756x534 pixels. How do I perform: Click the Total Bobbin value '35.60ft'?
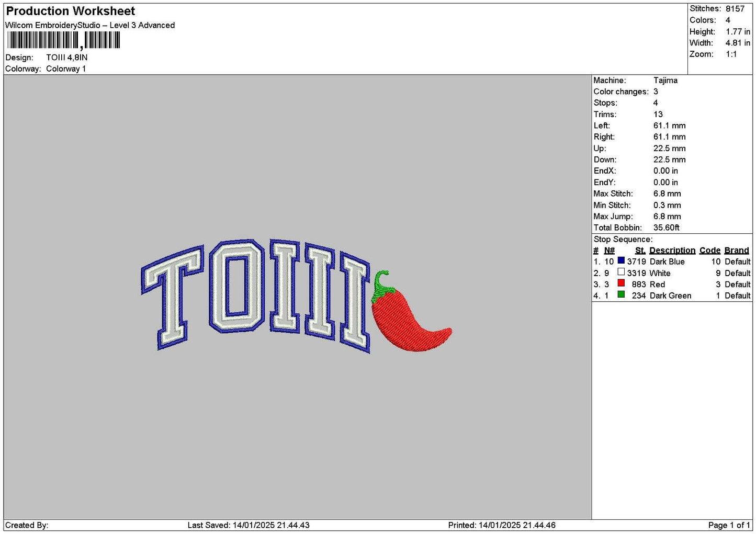click(x=667, y=228)
